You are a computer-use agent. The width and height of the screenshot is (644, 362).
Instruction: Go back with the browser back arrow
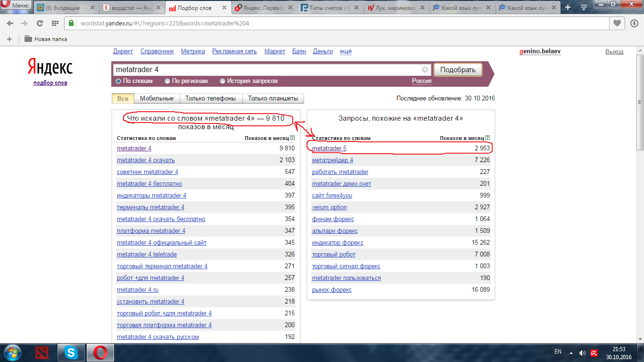[10, 23]
